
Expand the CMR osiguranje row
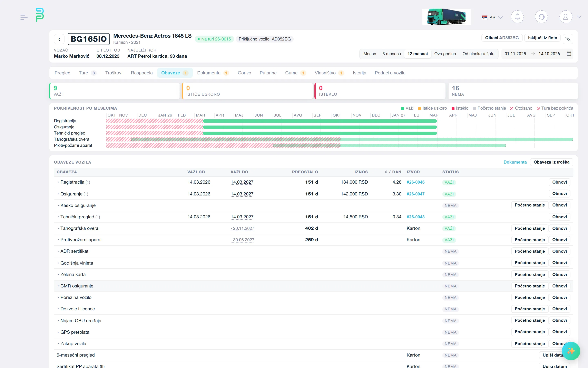tap(58, 286)
